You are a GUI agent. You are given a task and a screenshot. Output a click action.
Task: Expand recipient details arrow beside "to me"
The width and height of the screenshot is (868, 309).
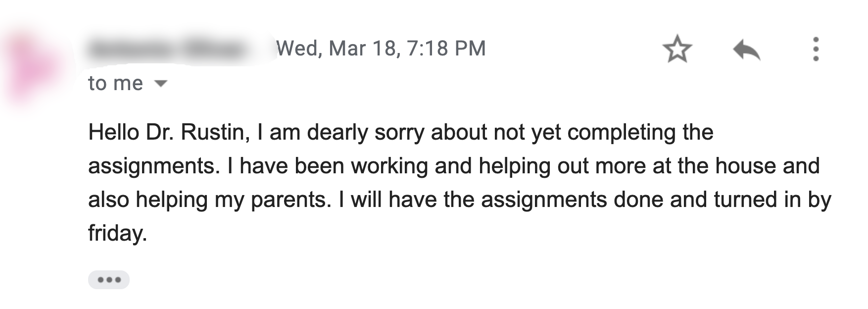tap(161, 83)
